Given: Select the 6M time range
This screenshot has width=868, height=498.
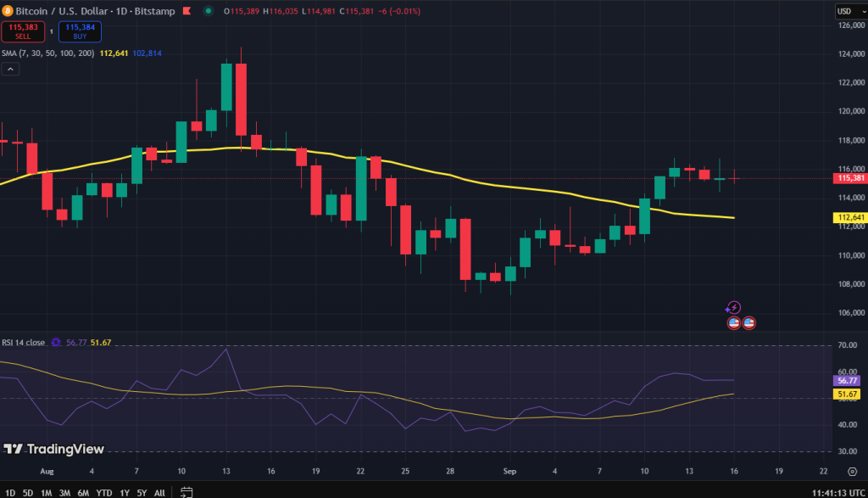Looking at the screenshot, I should point(83,492).
